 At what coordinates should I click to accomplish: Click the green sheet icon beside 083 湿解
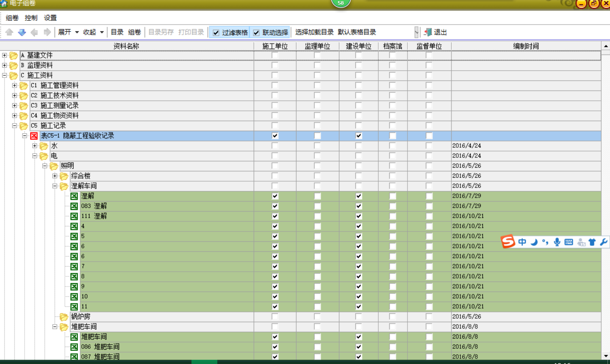[x=74, y=206]
